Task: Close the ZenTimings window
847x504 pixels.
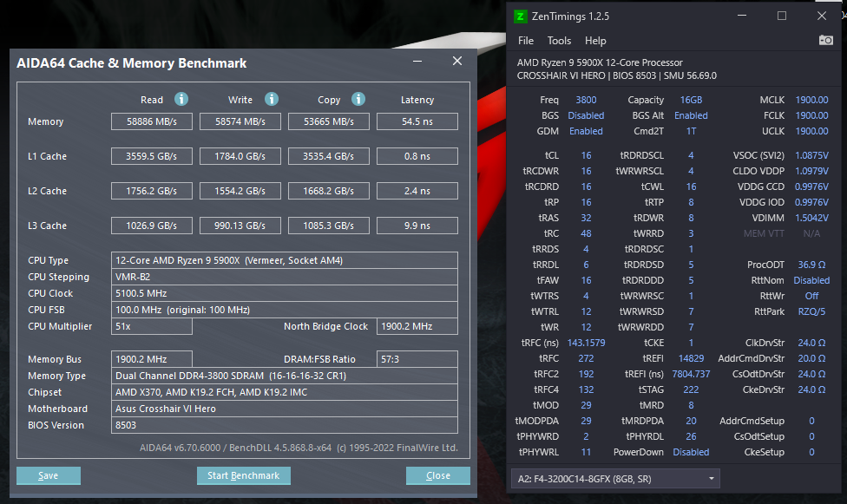Action: (822, 16)
